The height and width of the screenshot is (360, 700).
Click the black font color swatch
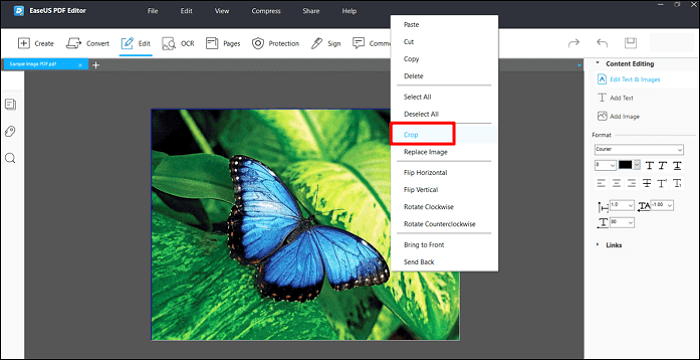(625, 165)
